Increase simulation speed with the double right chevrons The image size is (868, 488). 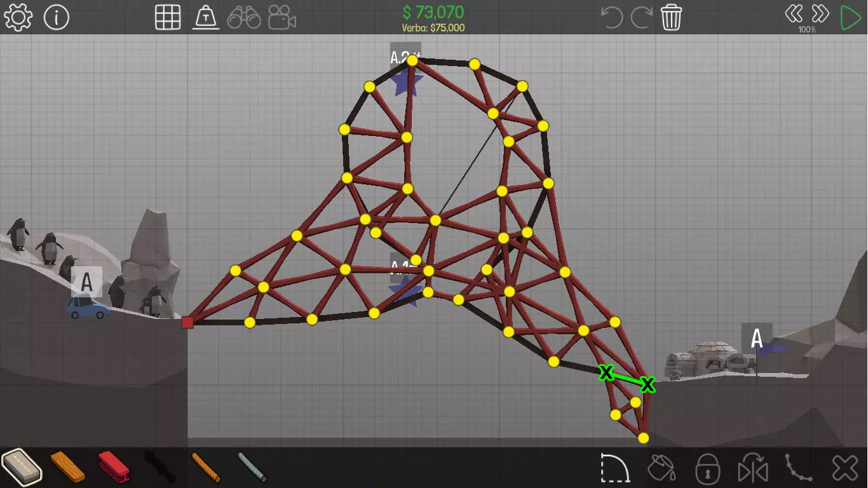click(820, 13)
